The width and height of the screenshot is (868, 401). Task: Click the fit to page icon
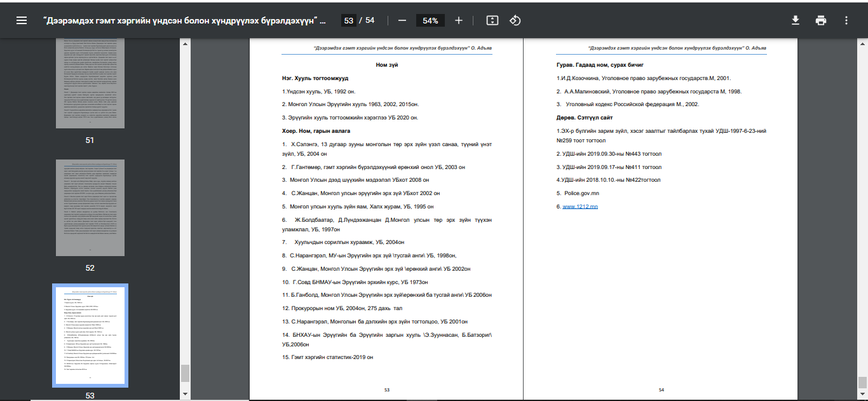pos(492,20)
